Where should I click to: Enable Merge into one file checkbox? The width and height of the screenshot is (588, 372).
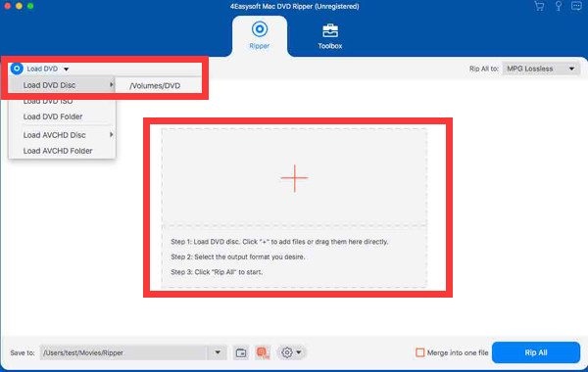point(420,352)
